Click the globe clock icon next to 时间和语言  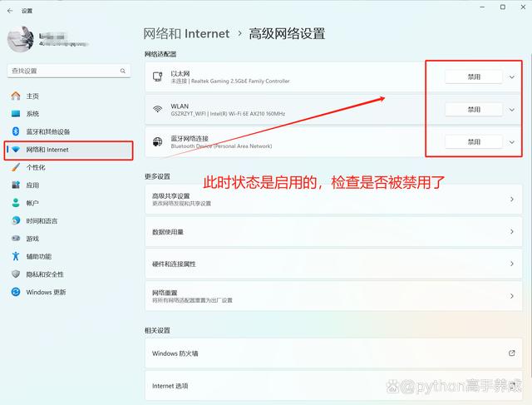click(x=16, y=220)
